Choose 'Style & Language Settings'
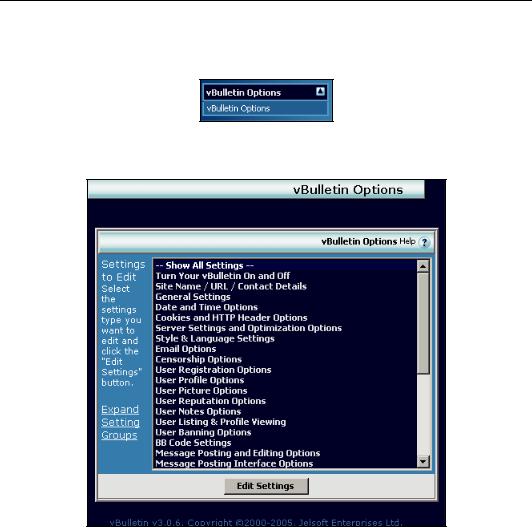This screenshot has width=532, height=527. [x=285, y=339]
